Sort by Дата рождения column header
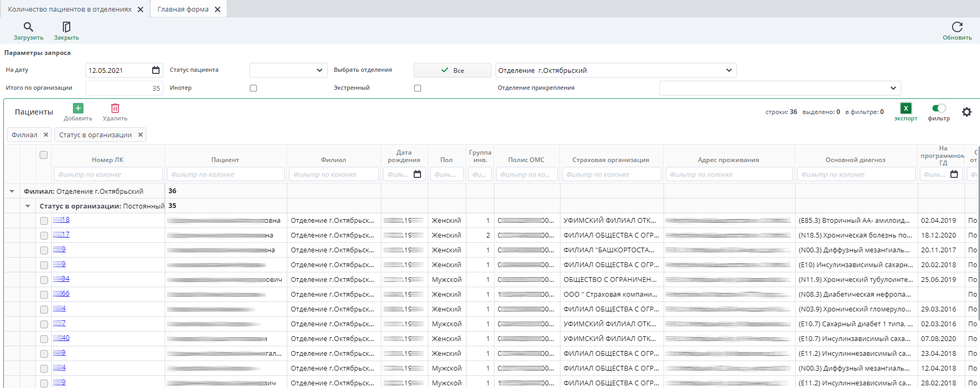 pyautogui.click(x=404, y=156)
